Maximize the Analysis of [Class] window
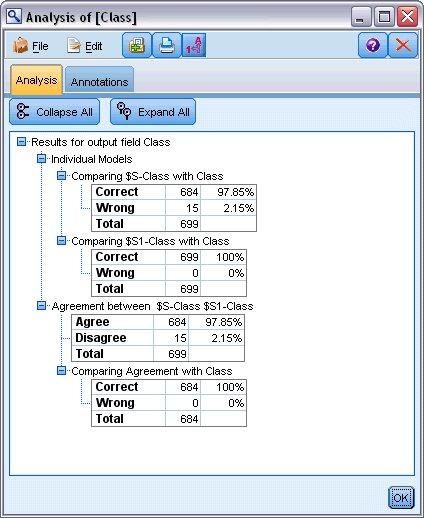 pyautogui.click(x=384, y=16)
